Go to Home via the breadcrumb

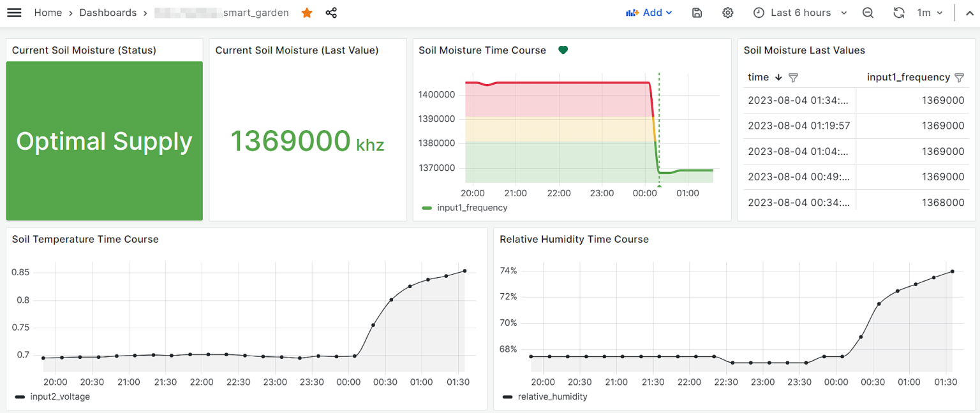point(48,12)
